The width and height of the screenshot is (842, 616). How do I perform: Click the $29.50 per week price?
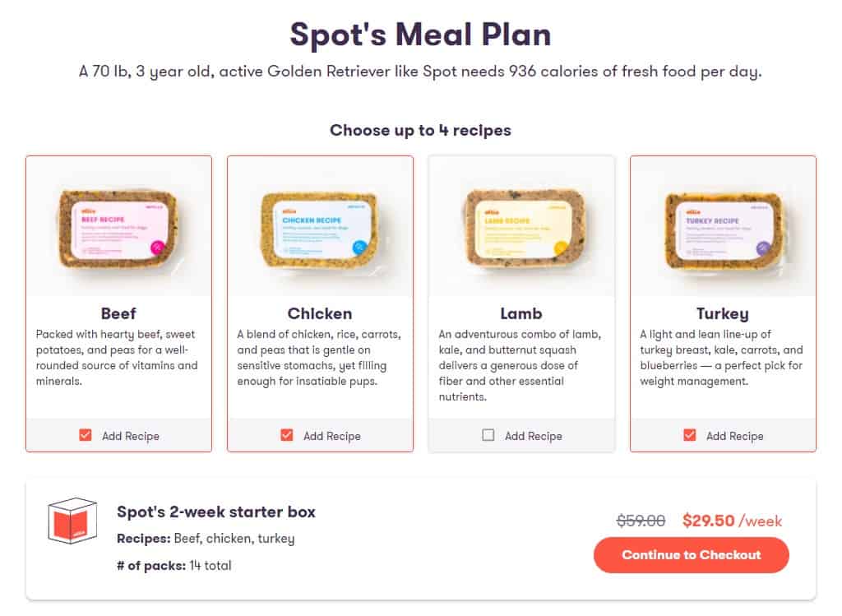coord(733,521)
